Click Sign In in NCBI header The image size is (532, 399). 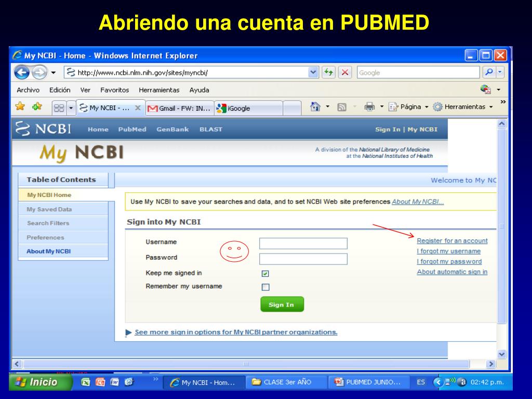coord(388,129)
